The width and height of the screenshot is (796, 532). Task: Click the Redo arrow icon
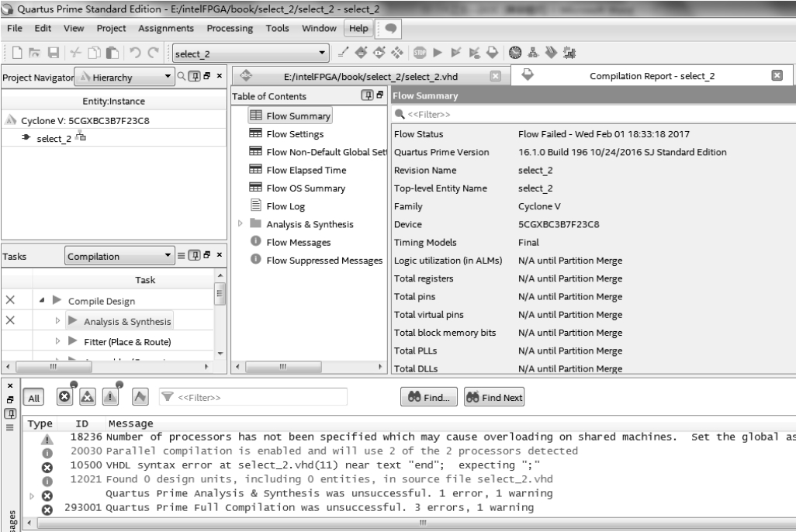coord(154,53)
